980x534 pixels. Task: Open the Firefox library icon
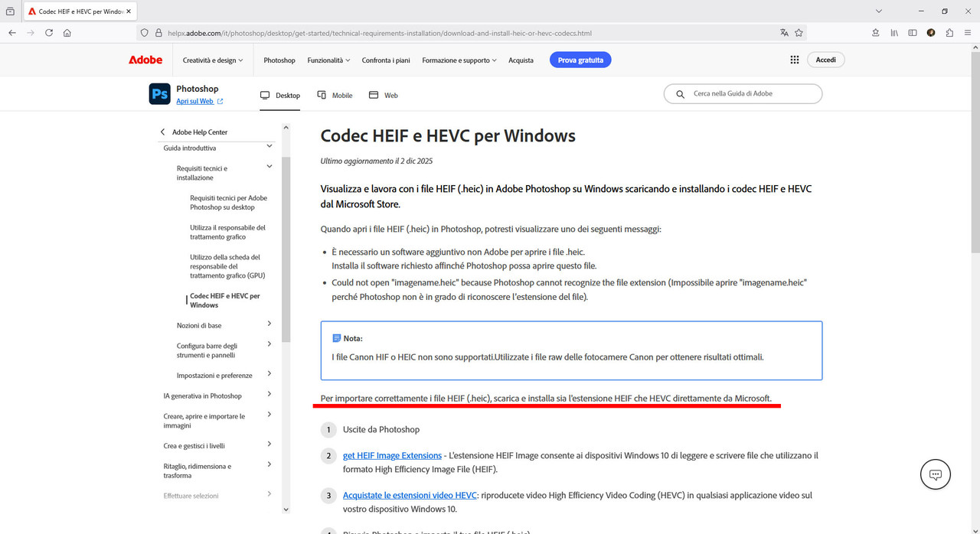pyautogui.click(x=893, y=33)
